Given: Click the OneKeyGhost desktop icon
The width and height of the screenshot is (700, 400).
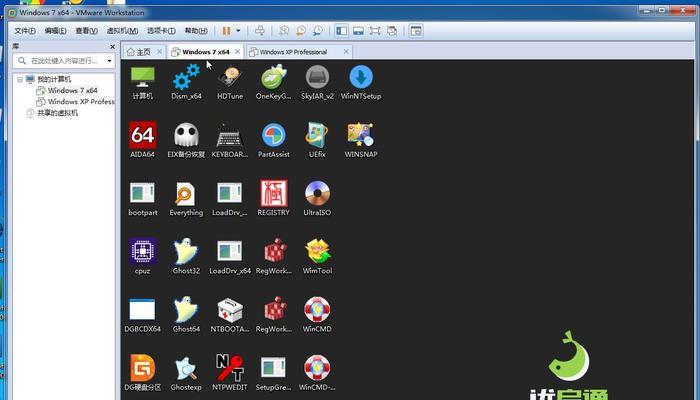Looking at the screenshot, I should click(x=273, y=83).
